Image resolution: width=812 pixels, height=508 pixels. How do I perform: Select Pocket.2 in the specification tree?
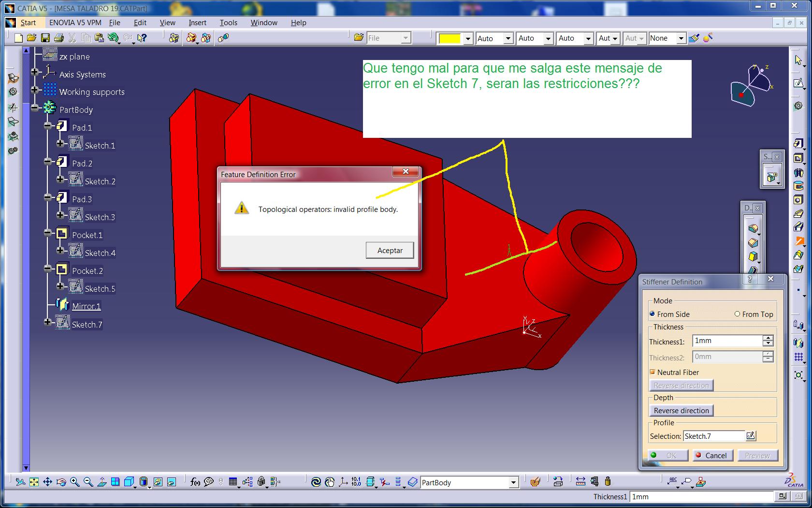(87, 271)
